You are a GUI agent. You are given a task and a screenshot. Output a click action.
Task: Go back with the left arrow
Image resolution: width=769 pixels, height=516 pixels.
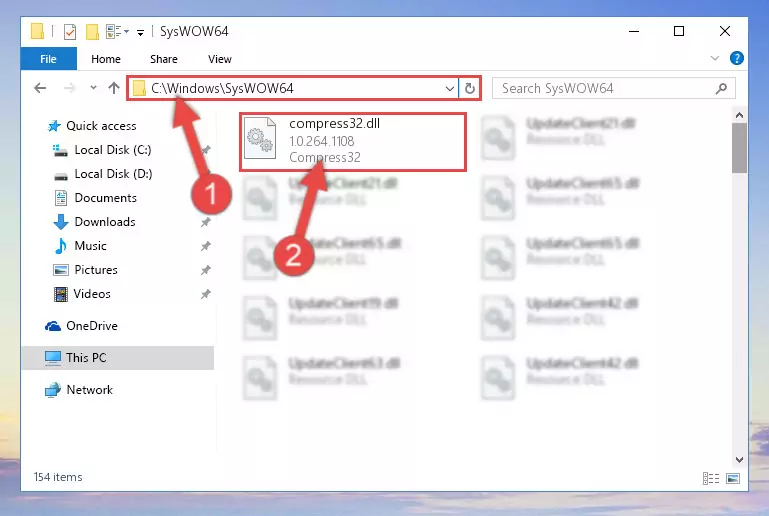coord(40,88)
